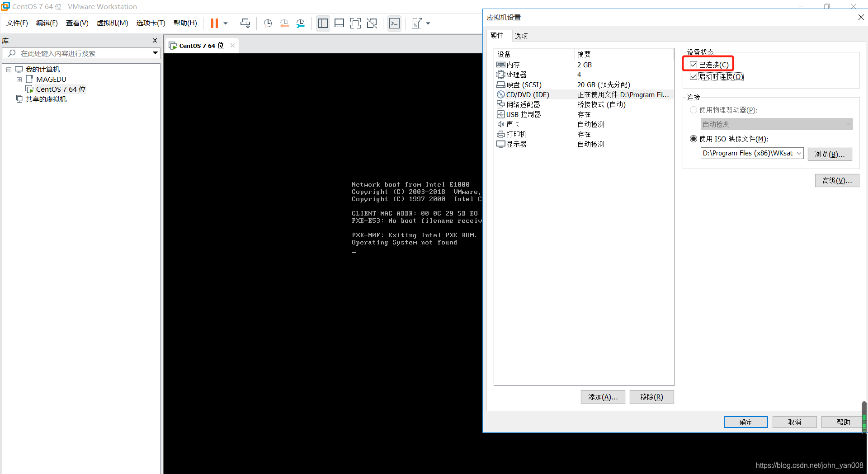Viewport: 868px width, 474px height.
Task: Select the 网络适配器 device row
Action: click(x=584, y=105)
